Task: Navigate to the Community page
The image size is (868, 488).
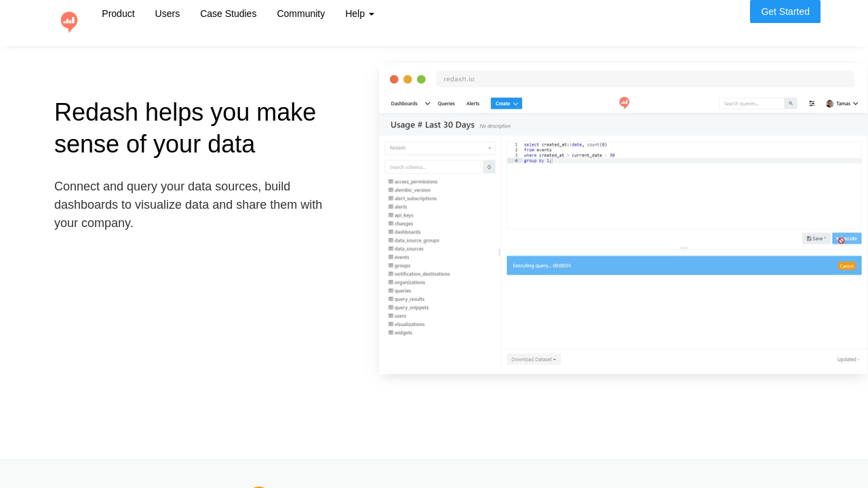Action: point(301,14)
